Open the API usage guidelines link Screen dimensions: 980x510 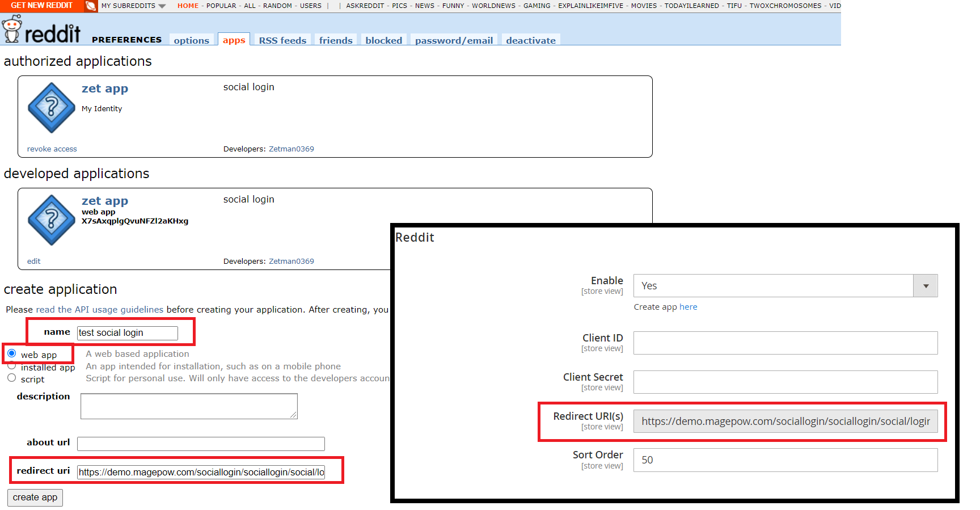99,310
